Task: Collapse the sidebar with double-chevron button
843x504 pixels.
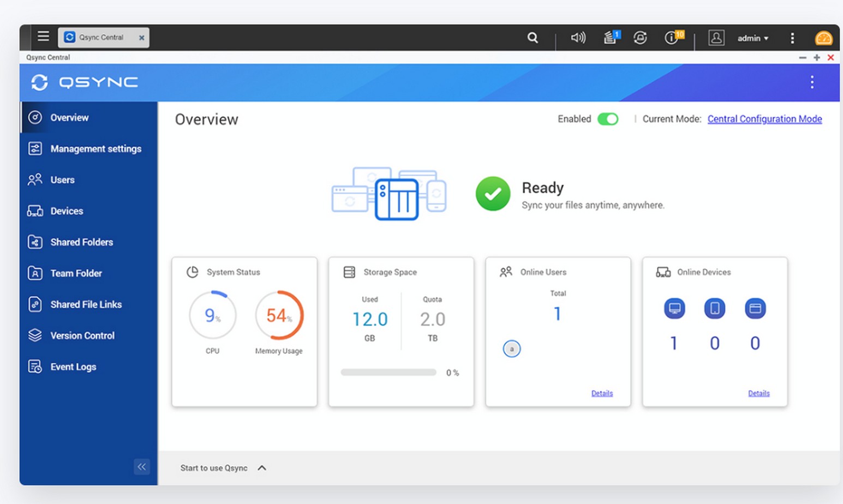Action: pos(142,466)
